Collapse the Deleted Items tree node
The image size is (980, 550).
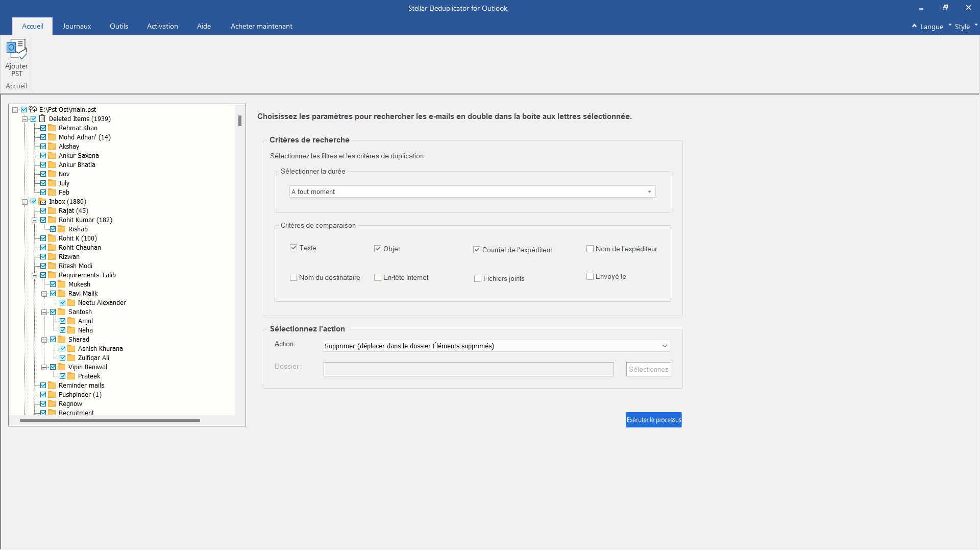click(x=24, y=118)
